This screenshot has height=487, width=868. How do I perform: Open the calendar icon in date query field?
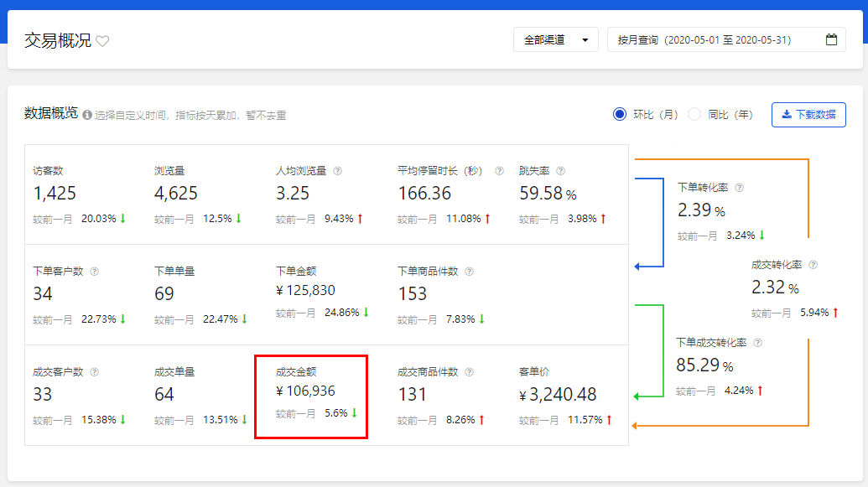[x=831, y=40]
